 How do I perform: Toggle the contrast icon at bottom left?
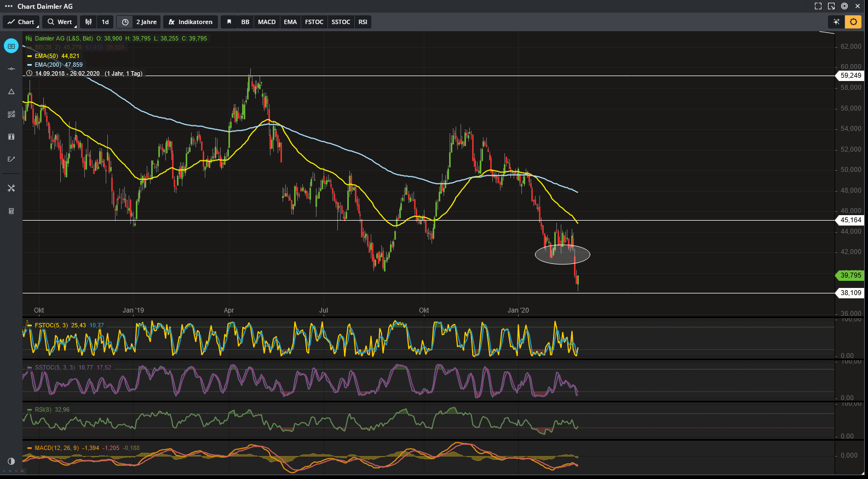11,461
